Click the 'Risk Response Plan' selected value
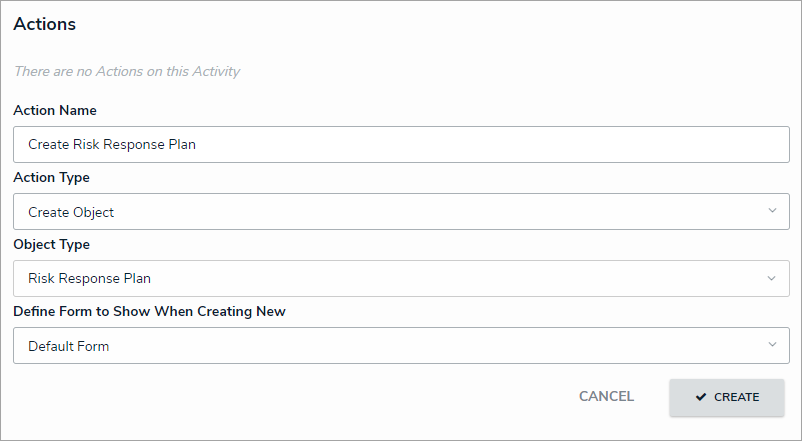This screenshot has width=802, height=441. pos(89,279)
